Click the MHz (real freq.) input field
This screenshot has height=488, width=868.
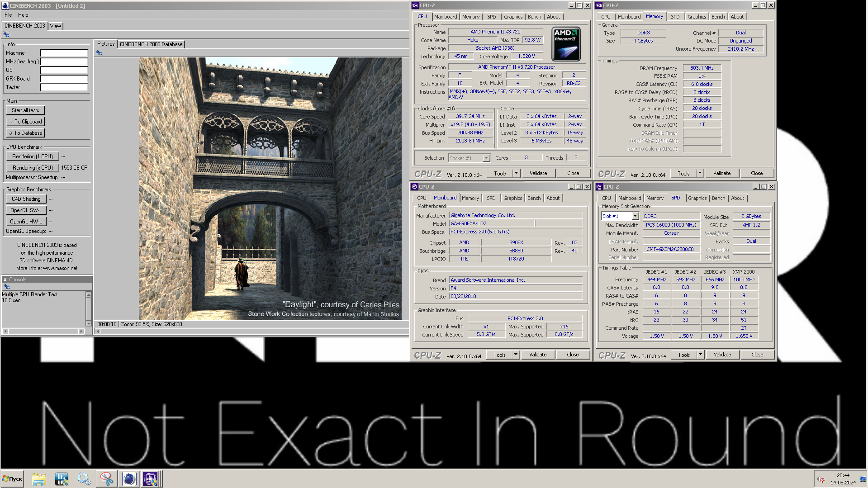coord(64,62)
